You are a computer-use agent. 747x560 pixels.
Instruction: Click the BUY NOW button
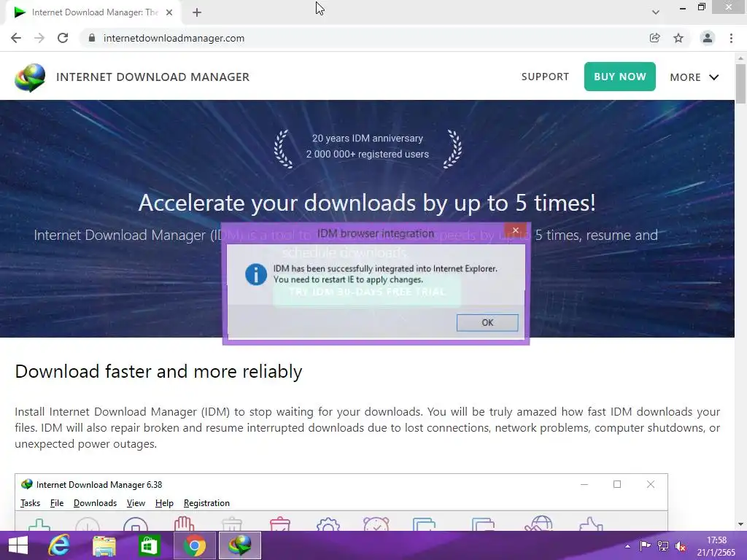(x=620, y=77)
